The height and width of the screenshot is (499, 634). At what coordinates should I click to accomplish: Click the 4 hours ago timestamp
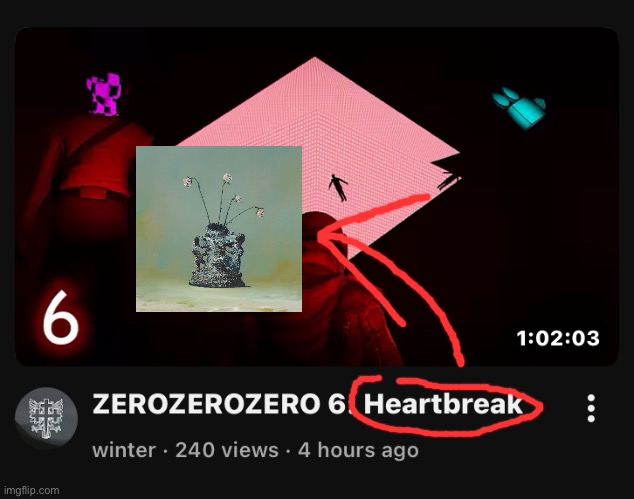click(358, 450)
